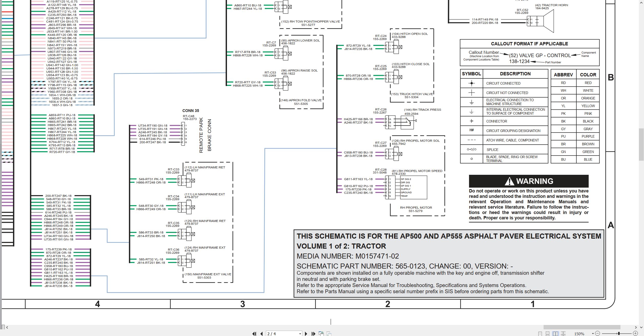Click the REMOTE PARK BRAKE CONN vertical label
644x336 pixels.
click(x=205, y=135)
